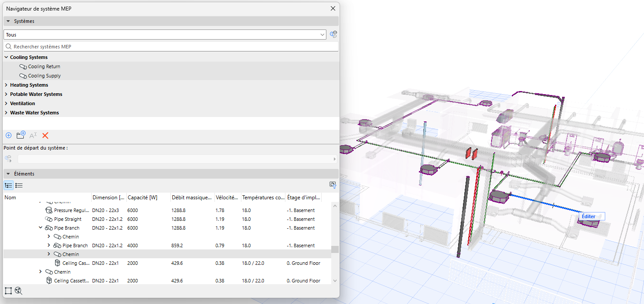Screen dimensions: 644x304
Task: Click the system start point picker icon
Action: tap(8, 159)
